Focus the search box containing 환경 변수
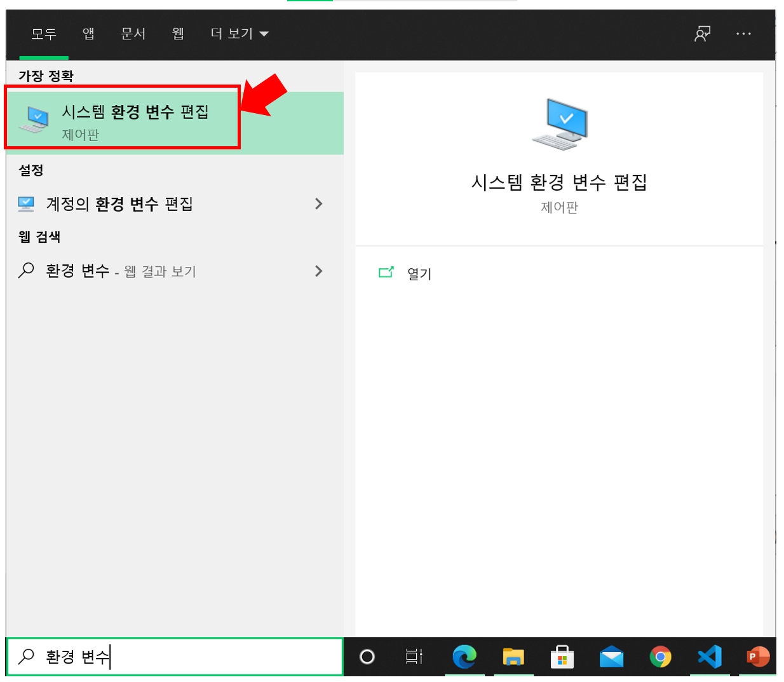This screenshot has height=682, width=784. coord(175,657)
